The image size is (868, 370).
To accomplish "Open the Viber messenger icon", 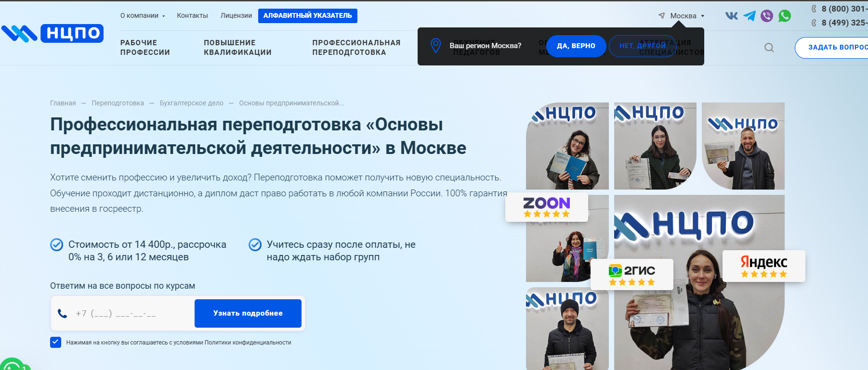I will (x=766, y=16).
